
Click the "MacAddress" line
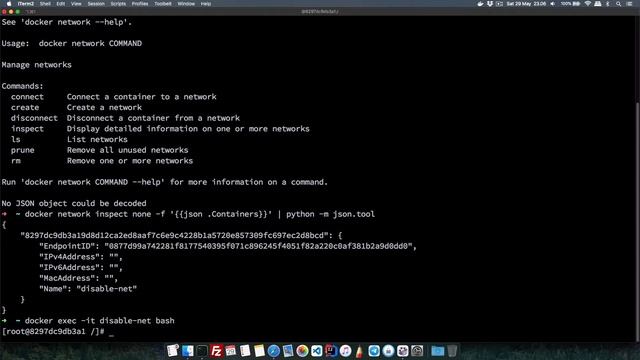(x=78, y=278)
